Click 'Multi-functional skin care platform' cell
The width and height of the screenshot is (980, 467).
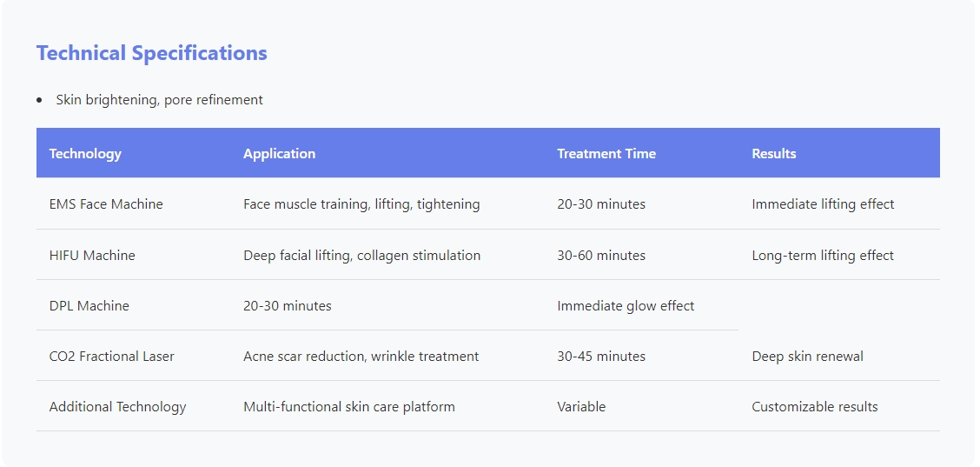348,407
